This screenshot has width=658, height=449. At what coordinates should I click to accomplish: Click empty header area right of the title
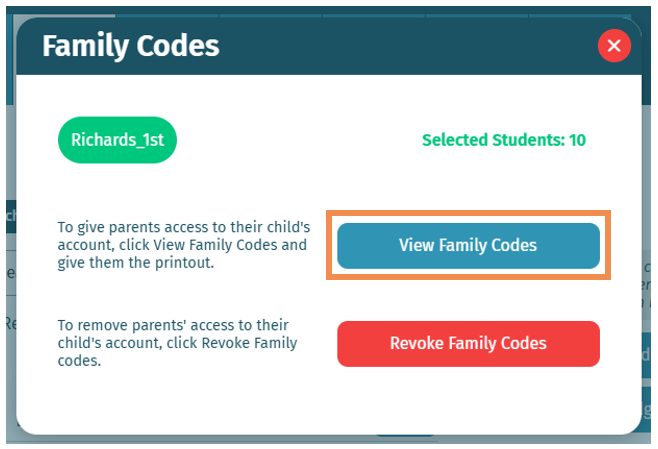click(400, 45)
